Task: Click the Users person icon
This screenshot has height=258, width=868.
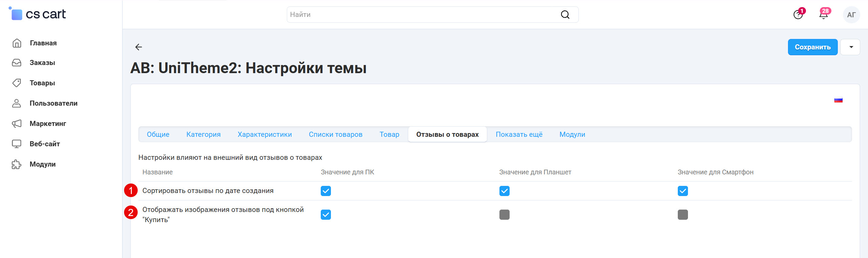Action: [17, 103]
